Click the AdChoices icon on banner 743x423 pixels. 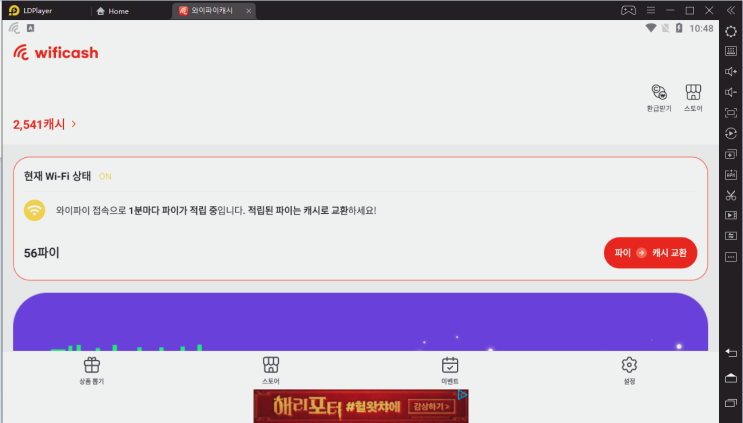462,395
